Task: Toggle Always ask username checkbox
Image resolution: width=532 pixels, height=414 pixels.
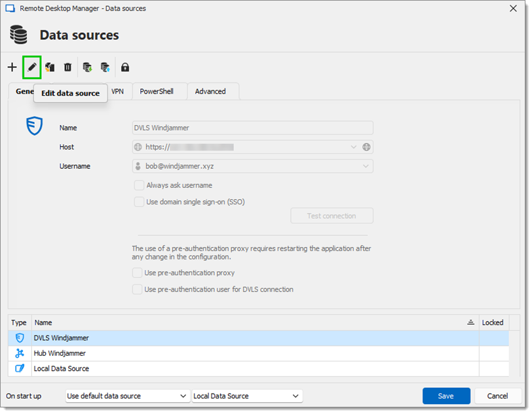Action: click(x=139, y=185)
